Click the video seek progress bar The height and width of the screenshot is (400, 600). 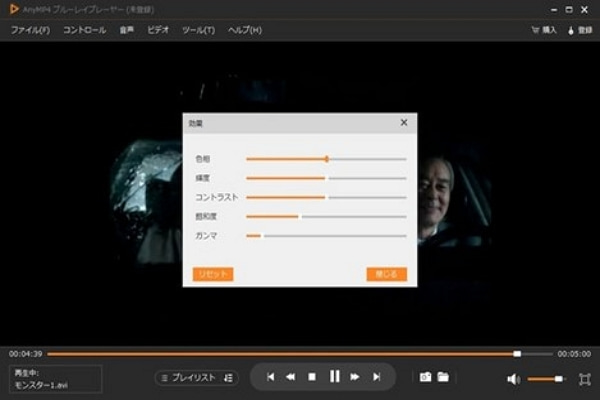pos(300,353)
